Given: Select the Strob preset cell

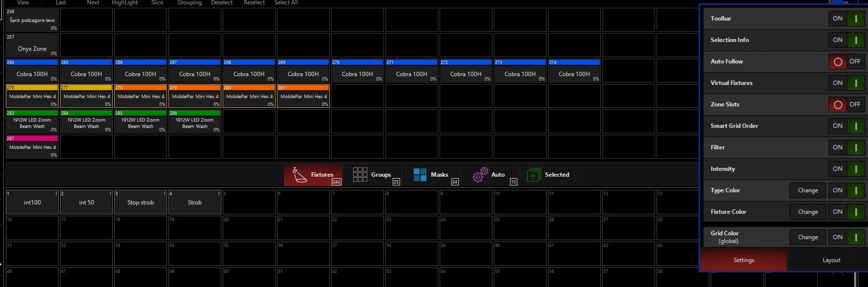Looking at the screenshot, I should [x=195, y=202].
